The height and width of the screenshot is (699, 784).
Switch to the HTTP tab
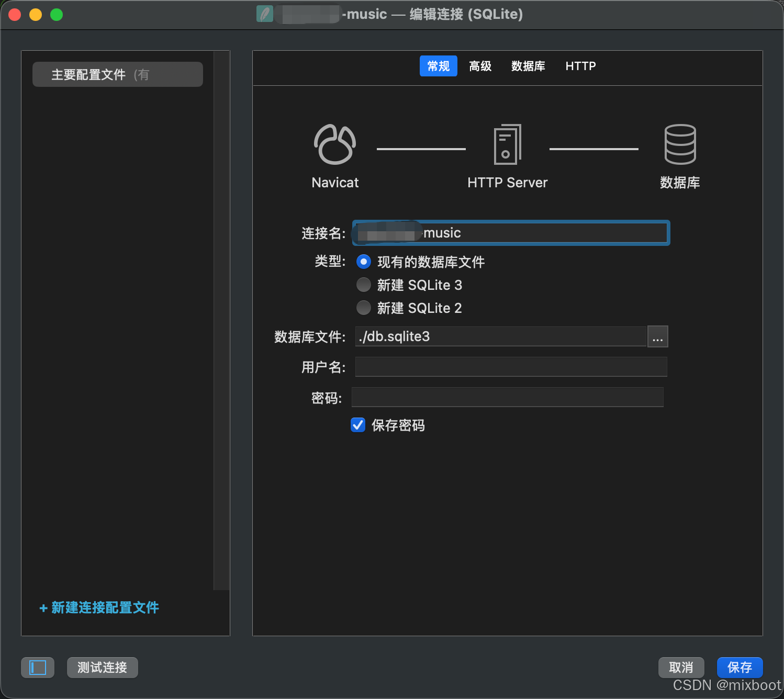tap(580, 66)
